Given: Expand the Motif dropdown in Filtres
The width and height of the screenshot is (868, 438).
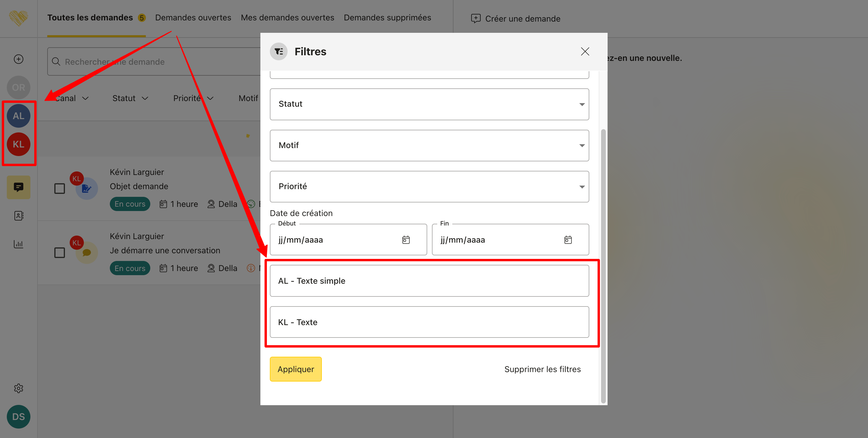Looking at the screenshot, I should 429,145.
